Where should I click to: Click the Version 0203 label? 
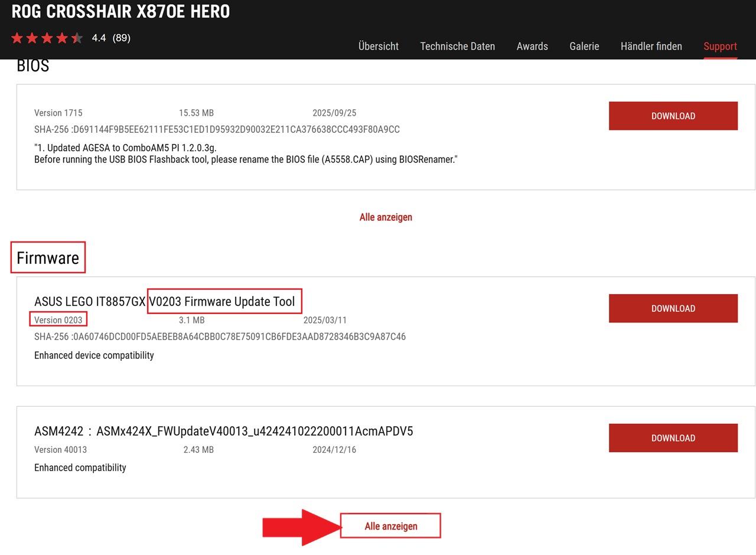(58, 320)
